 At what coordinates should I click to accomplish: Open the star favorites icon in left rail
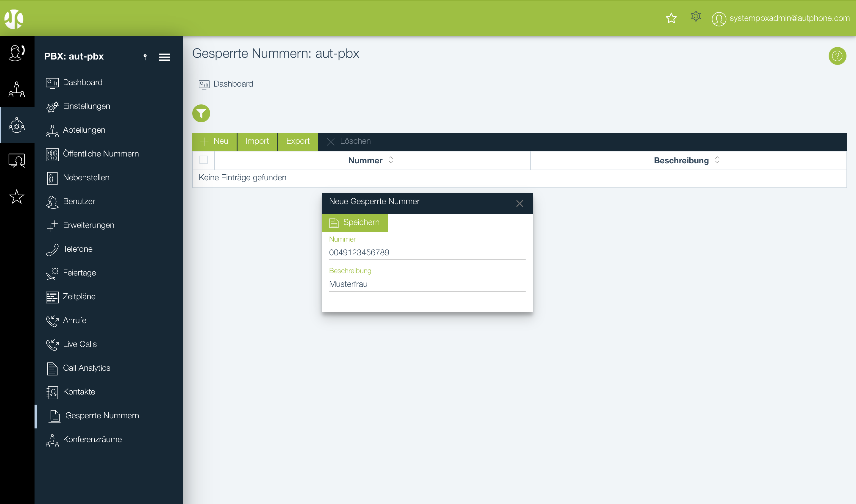point(17,196)
